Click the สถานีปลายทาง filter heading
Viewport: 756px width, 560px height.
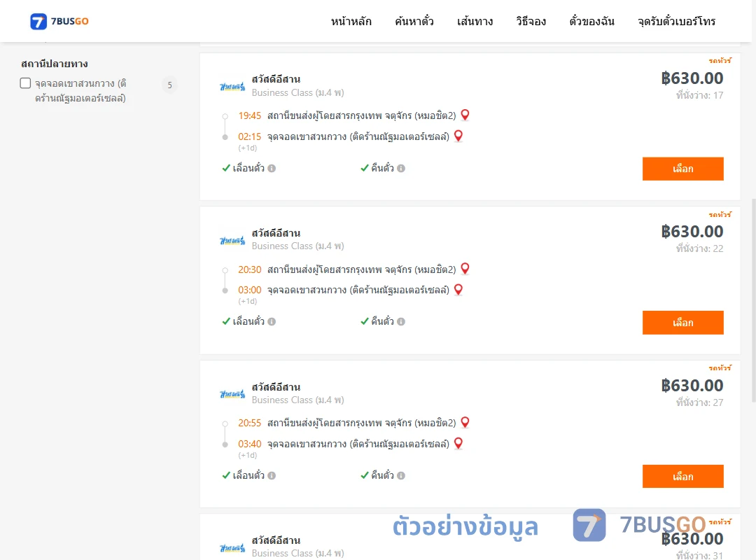tap(55, 64)
